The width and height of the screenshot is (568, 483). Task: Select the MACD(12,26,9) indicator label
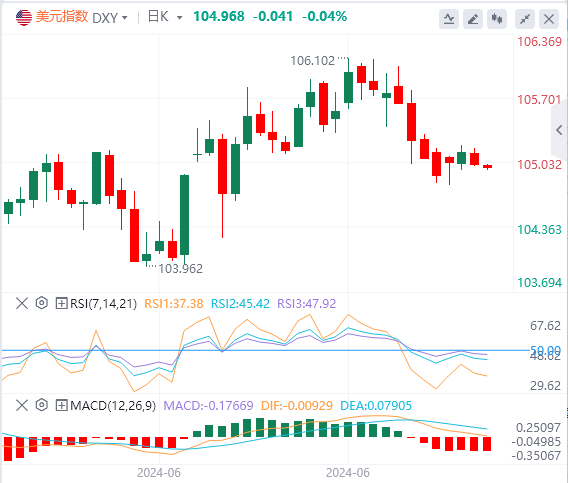(x=113, y=405)
